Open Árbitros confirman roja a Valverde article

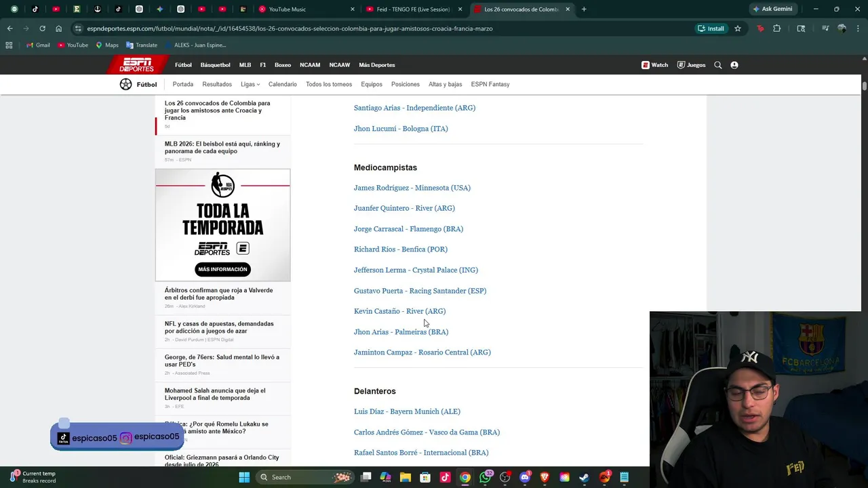(x=219, y=293)
